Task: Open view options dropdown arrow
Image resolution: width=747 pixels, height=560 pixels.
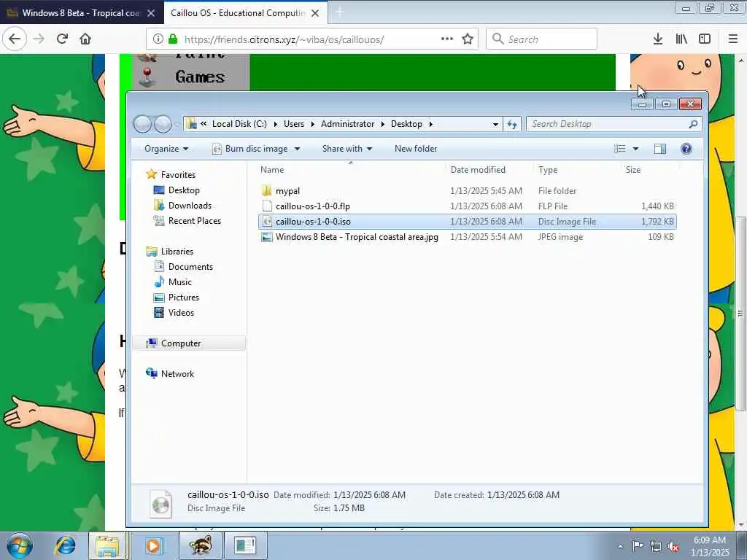Action: [x=635, y=149]
